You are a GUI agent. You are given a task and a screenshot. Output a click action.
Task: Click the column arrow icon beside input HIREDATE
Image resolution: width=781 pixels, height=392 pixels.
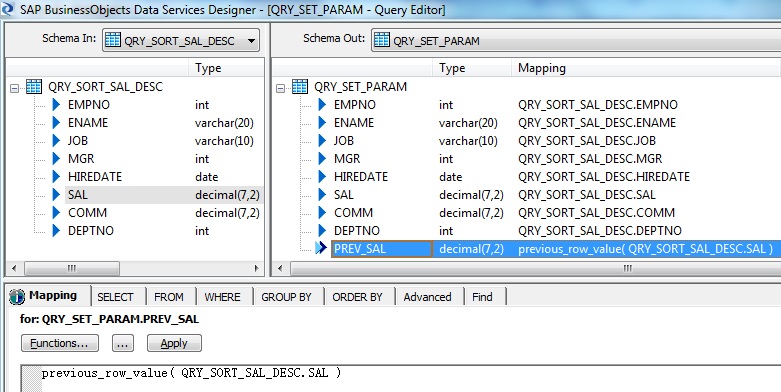click(56, 176)
